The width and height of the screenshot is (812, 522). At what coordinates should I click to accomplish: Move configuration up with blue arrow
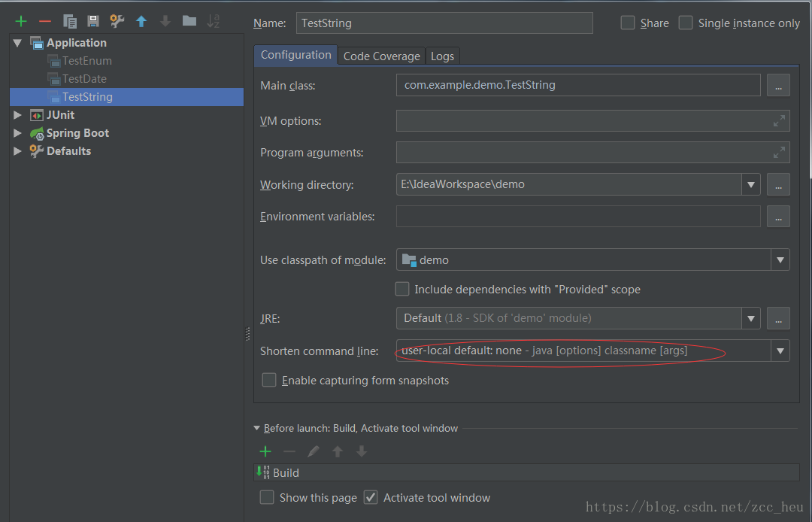coord(141,21)
